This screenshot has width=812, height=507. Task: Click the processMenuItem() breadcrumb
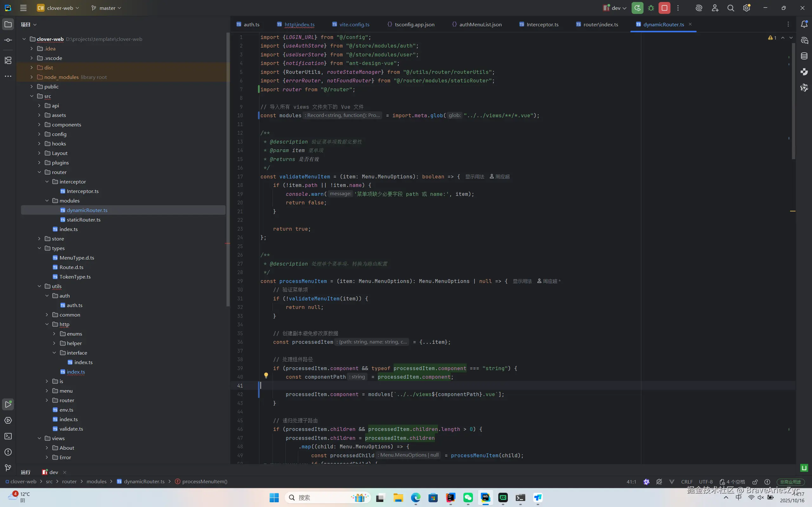pyautogui.click(x=204, y=482)
